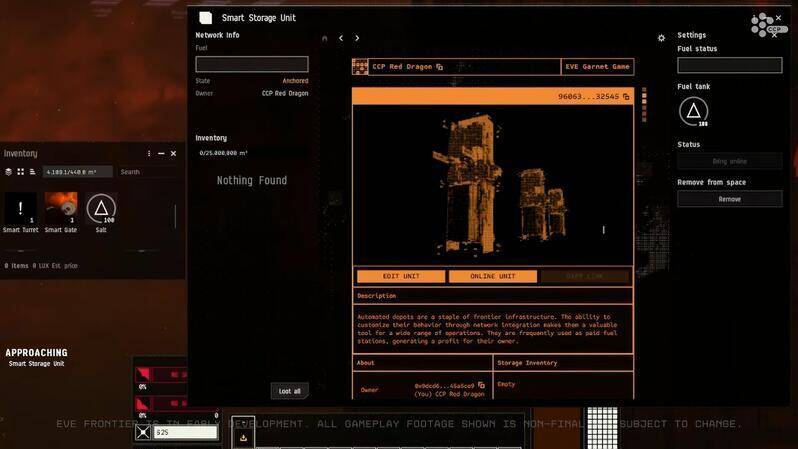
Task: Click the download tray icon on the bottom bar
Action: tap(243, 438)
